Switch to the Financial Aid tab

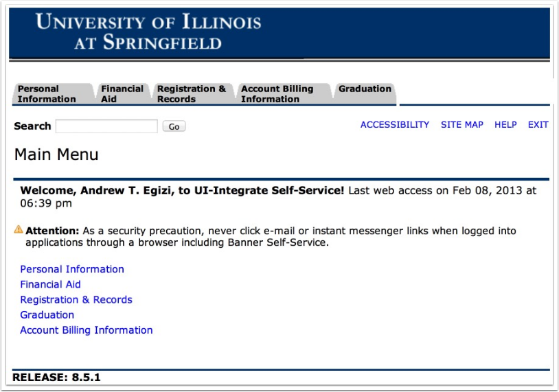(x=122, y=94)
